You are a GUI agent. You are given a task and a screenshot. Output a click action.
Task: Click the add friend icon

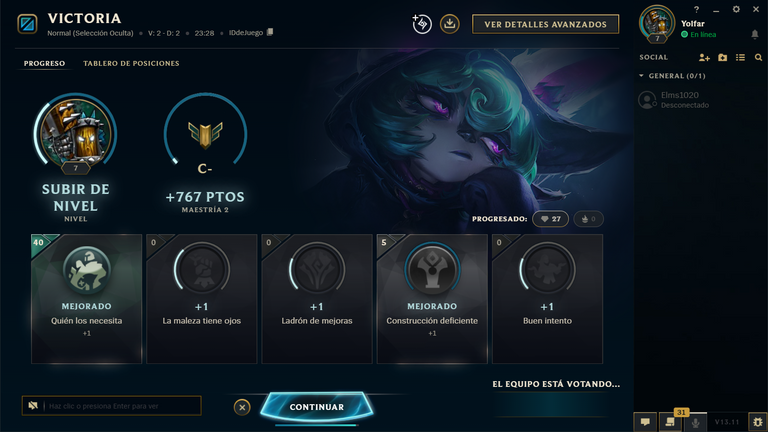point(704,57)
